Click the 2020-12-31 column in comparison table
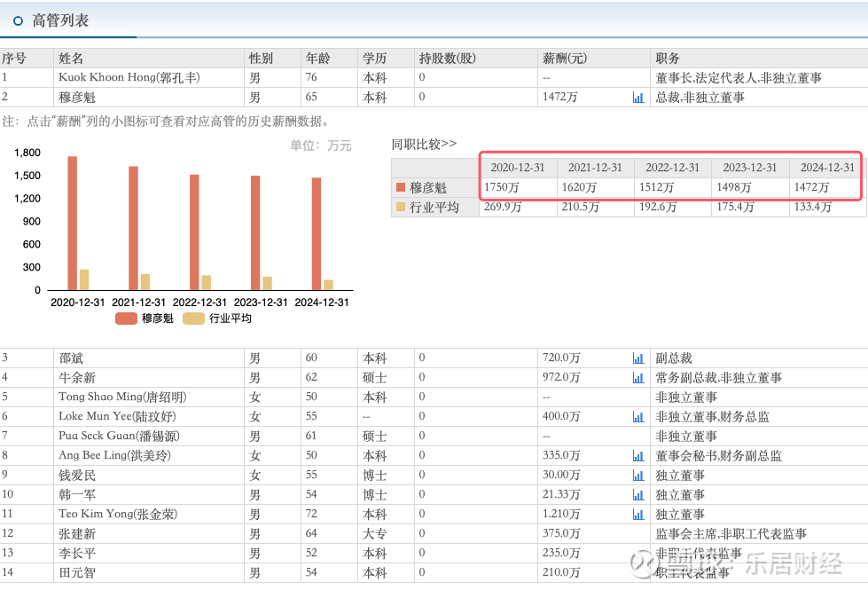Screen dimensions: 868x590 coord(518,168)
